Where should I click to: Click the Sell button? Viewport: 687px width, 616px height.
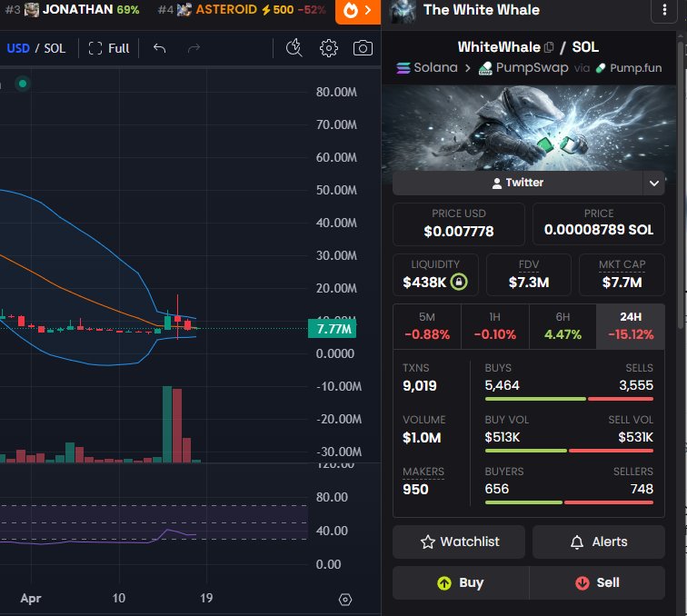point(597,582)
